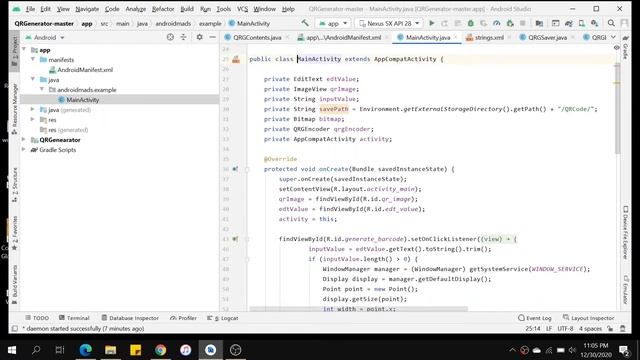The width and height of the screenshot is (640, 360).
Task: Click the editor horizontal scrollbar
Action: pyautogui.click(x=359, y=309)
